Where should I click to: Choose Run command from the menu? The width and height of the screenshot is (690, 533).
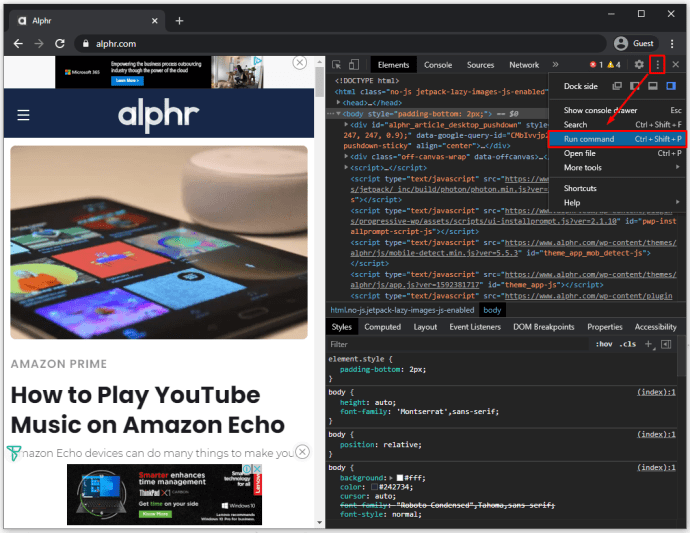coord(617,139)
